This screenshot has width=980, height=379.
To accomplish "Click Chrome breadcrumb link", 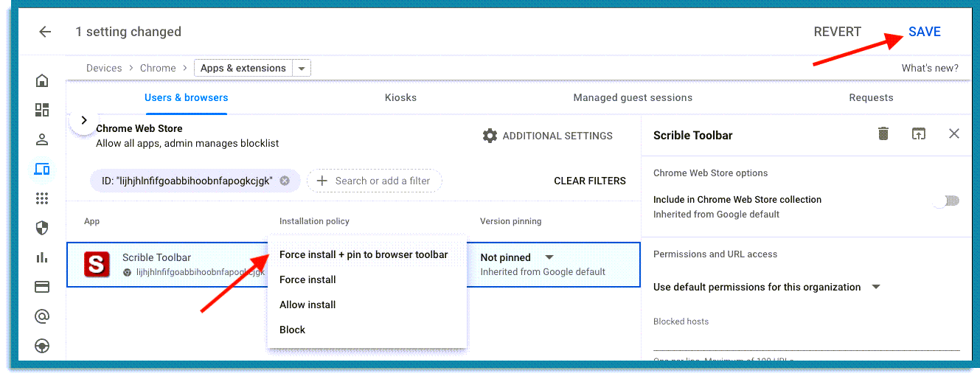I will tap(158, 68).
